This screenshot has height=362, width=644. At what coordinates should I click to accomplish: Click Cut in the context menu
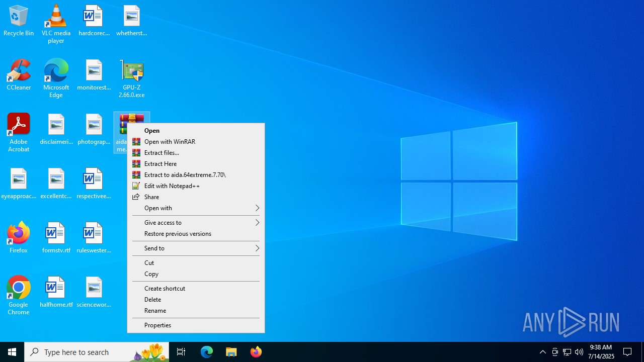click(x=196, y=263)
